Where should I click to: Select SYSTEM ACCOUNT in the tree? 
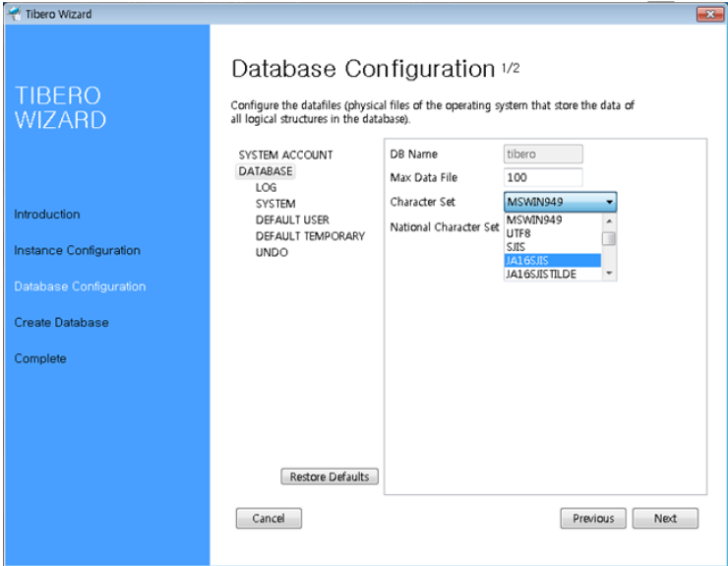coord(285,155)
